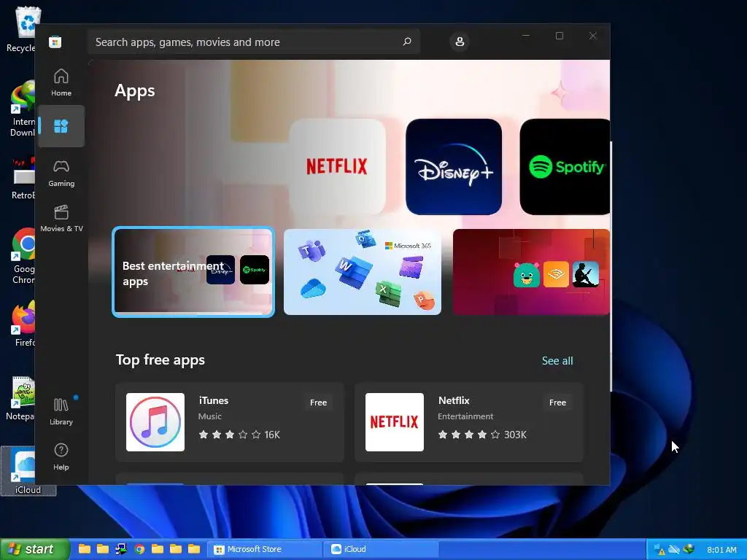The height and width of the screenshot is (560, 747).
Task: Open the user account profile icon
Action: click(x=460, y=42)
